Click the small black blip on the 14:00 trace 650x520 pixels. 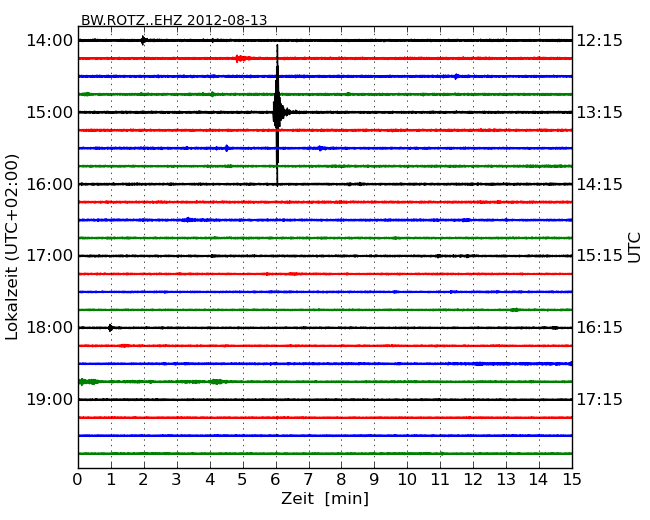(x=143, y=41)
